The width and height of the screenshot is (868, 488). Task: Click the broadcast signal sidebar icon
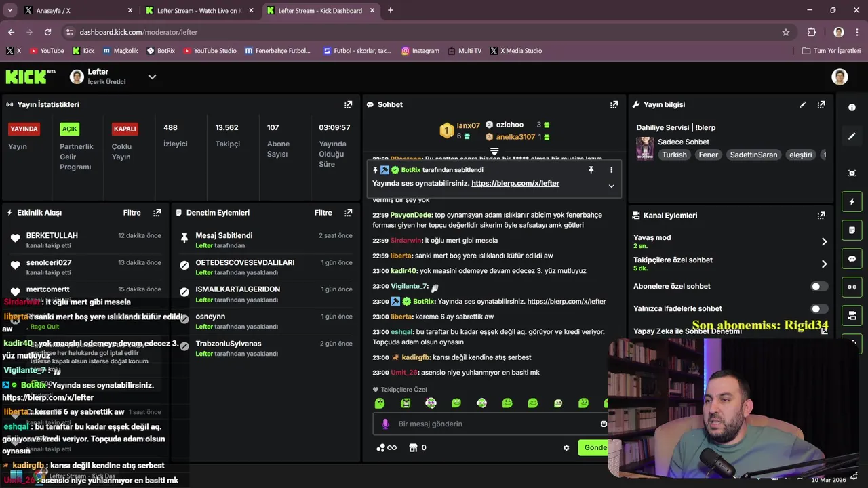point(852,287)
